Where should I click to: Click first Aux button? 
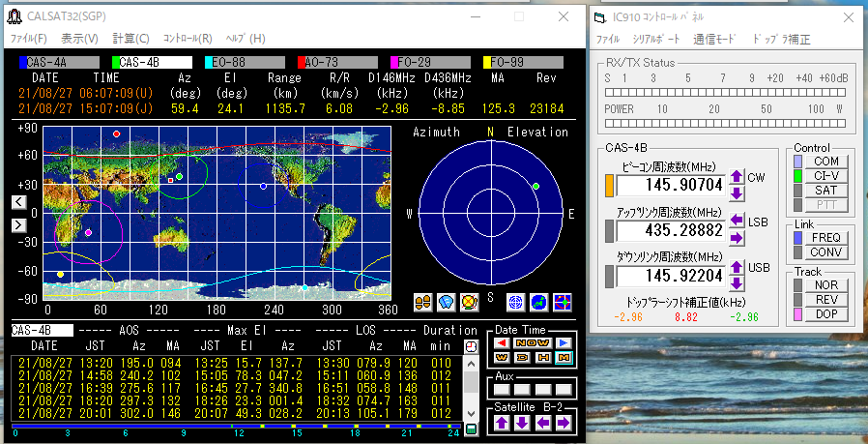click(502, 390)
